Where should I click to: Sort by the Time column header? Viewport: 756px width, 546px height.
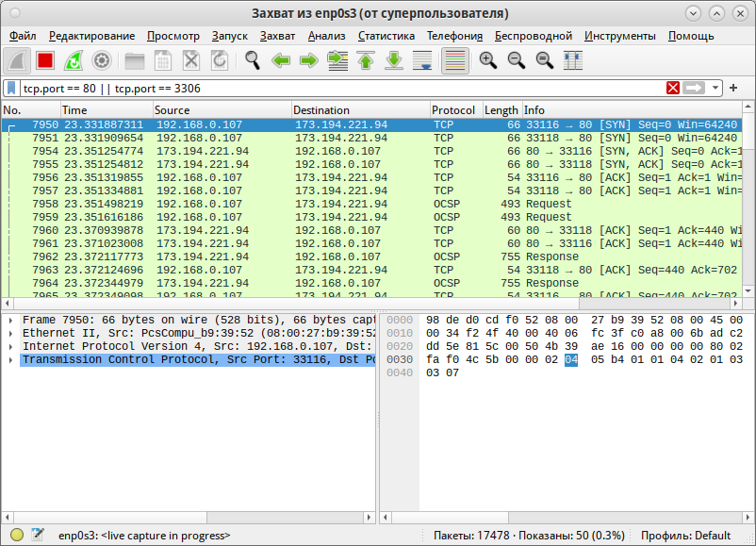tap(107, 110)
